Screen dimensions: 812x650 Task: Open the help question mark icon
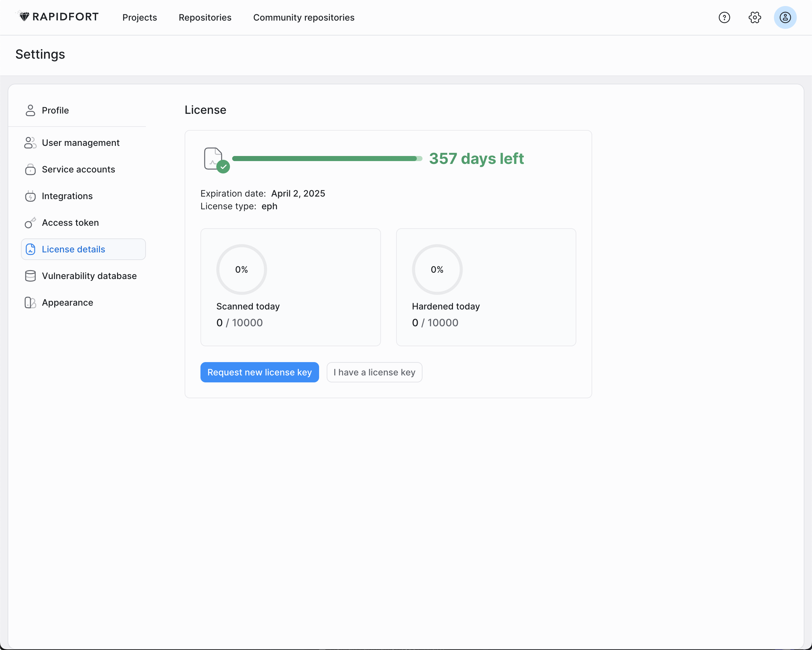point(725,17)
